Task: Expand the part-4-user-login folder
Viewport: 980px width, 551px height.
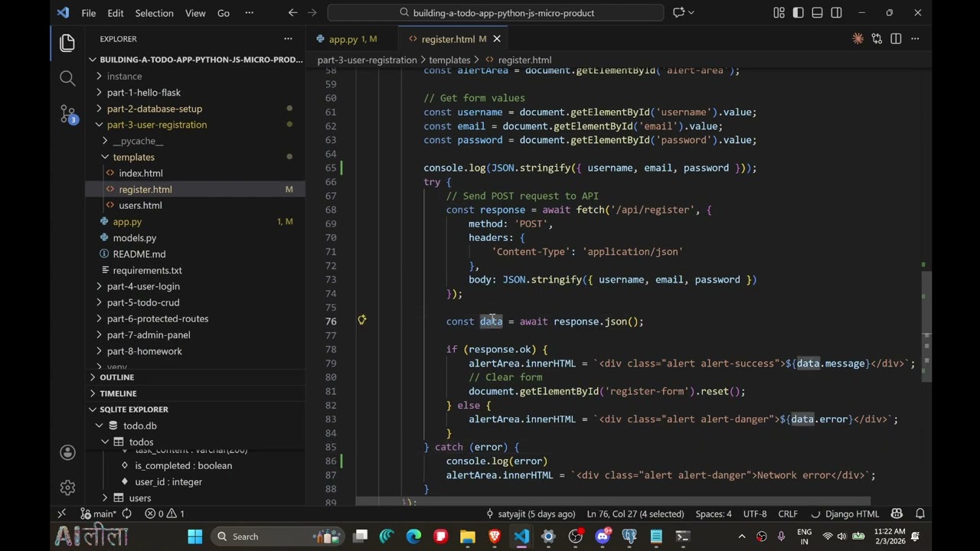Action: (x=98, y=286)
